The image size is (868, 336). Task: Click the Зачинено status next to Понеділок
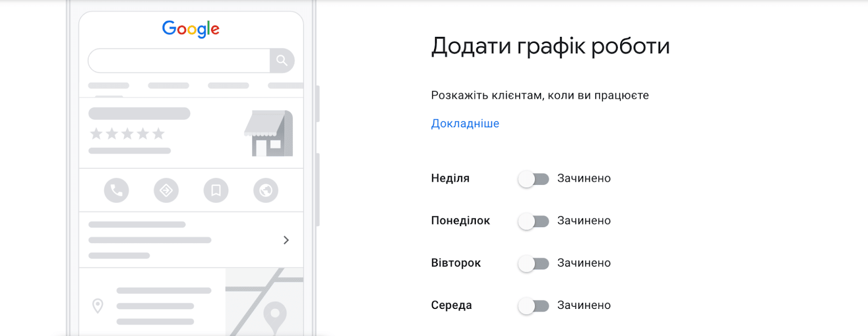point(584,221)
